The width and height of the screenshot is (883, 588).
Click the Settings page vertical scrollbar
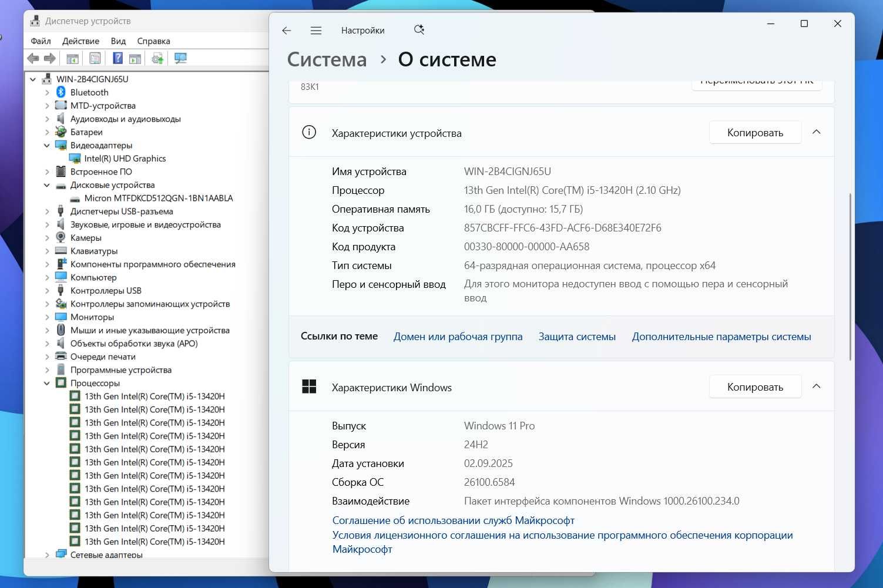tap(850, 276)
